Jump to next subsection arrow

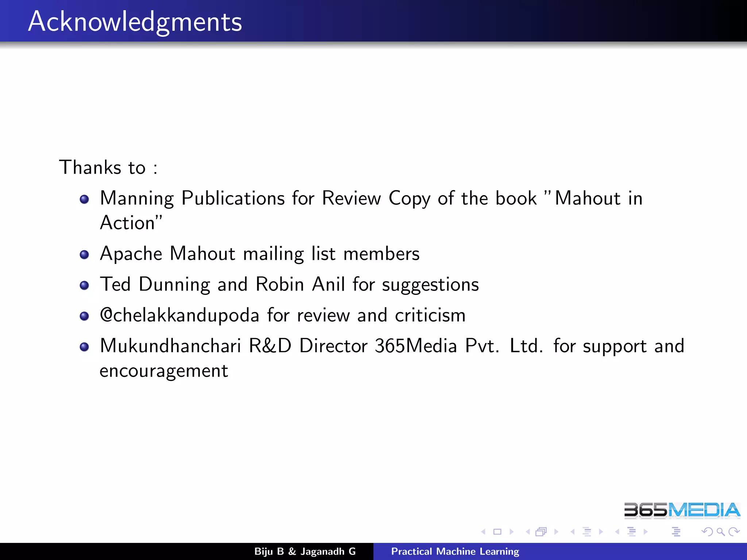pyautogui.click(x=601, y=532)
